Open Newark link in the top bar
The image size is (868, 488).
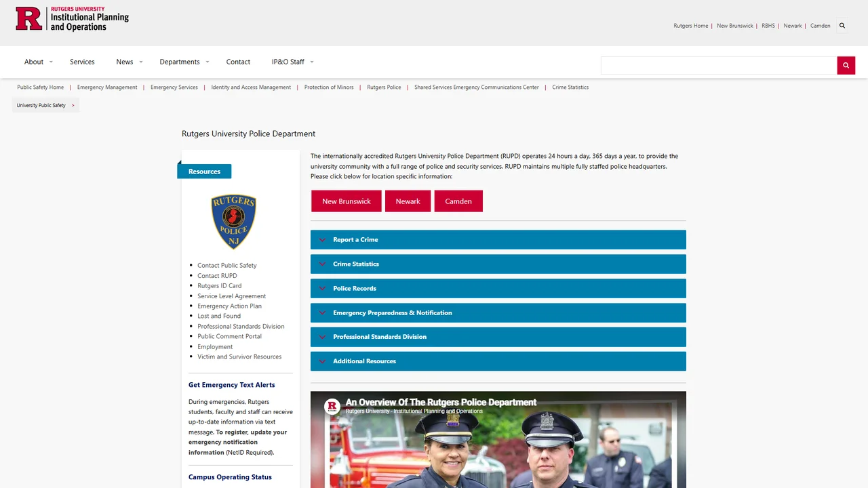click(x=793, y=26)
